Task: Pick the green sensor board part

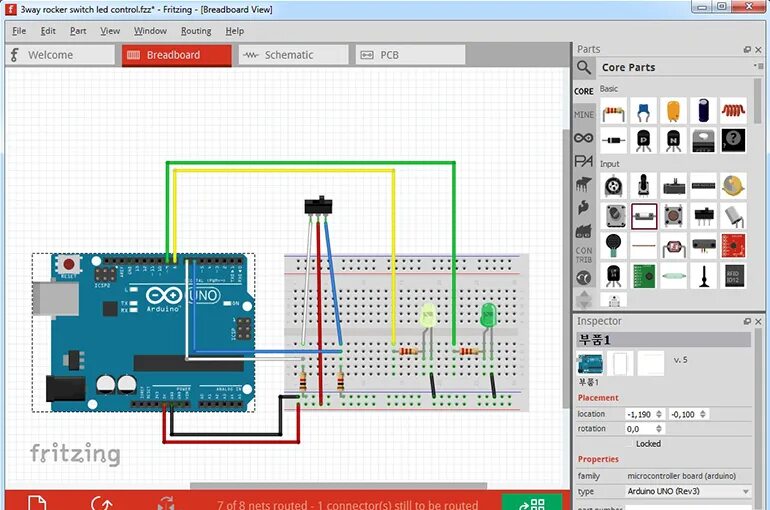Action: (x=643, y=275)
